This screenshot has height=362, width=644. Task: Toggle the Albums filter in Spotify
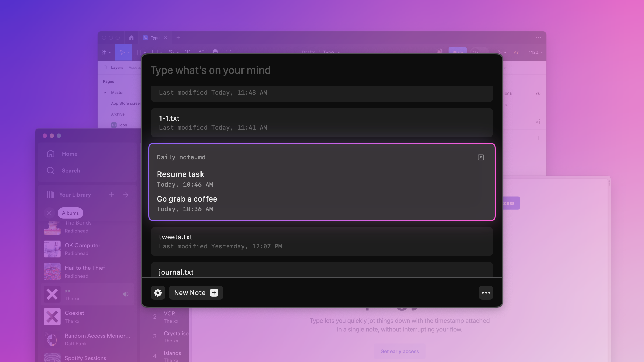pos(70,213)
